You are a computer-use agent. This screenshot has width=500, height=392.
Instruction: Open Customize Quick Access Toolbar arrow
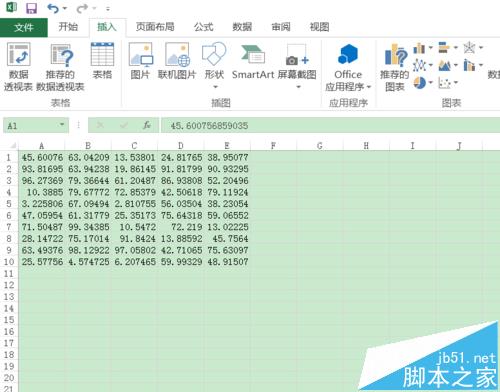(x=108, y=9)
